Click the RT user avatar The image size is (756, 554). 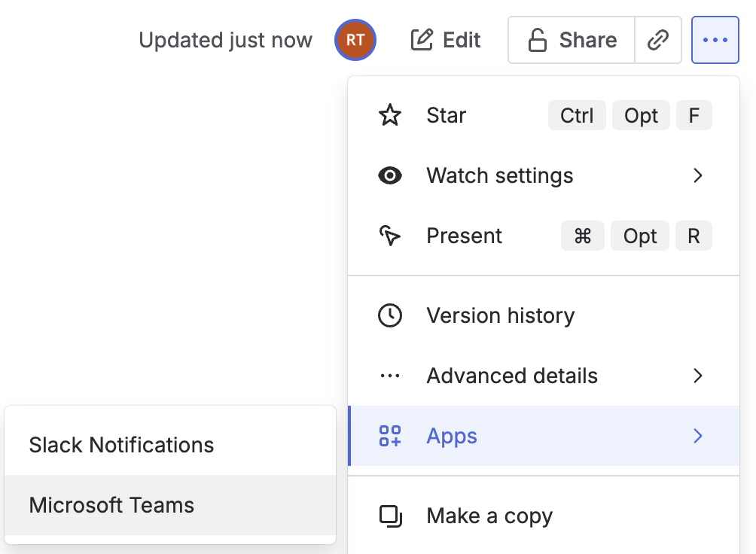(x=355, y=40)
